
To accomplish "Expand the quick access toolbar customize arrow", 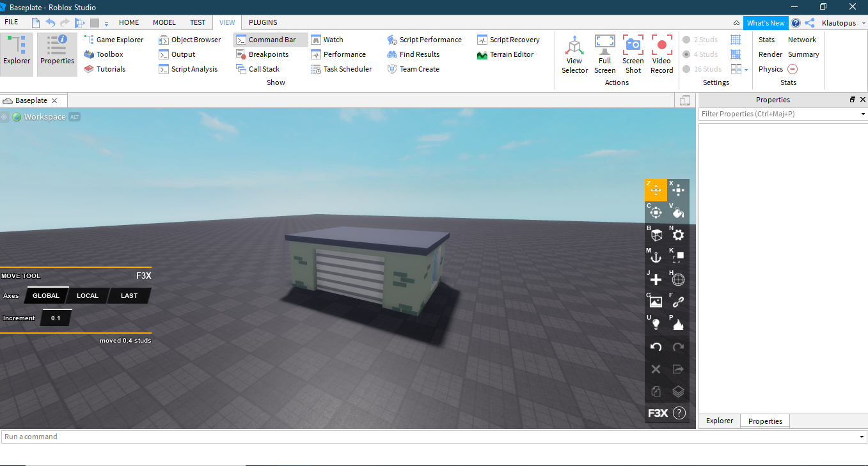I will (x=106, y=24).
